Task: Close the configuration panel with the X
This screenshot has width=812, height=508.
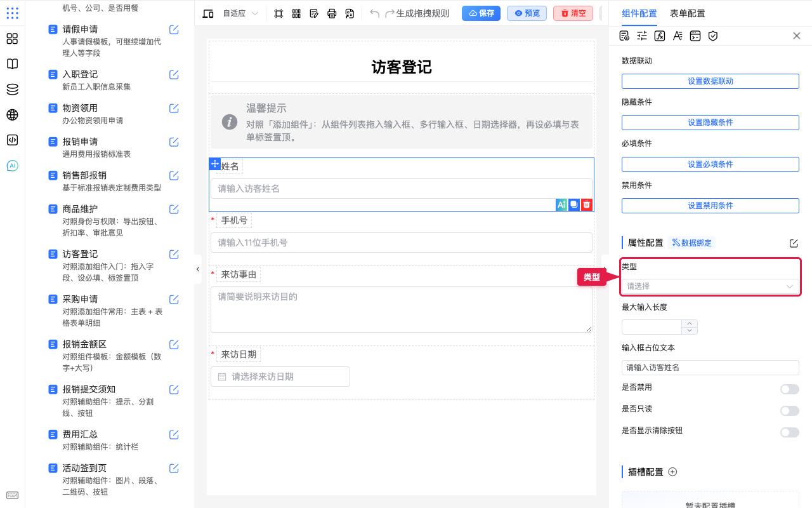Action: coord(797,36)
